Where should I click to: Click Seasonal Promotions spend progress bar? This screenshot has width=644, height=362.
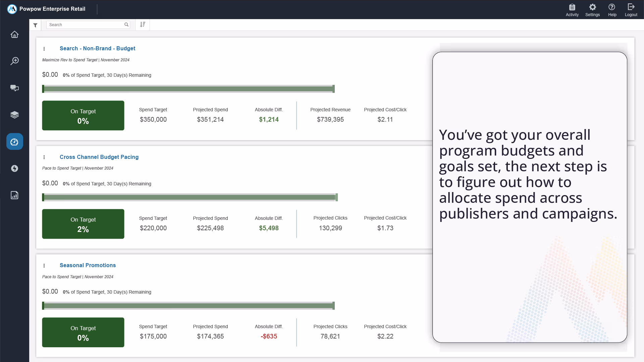(188, 306)
